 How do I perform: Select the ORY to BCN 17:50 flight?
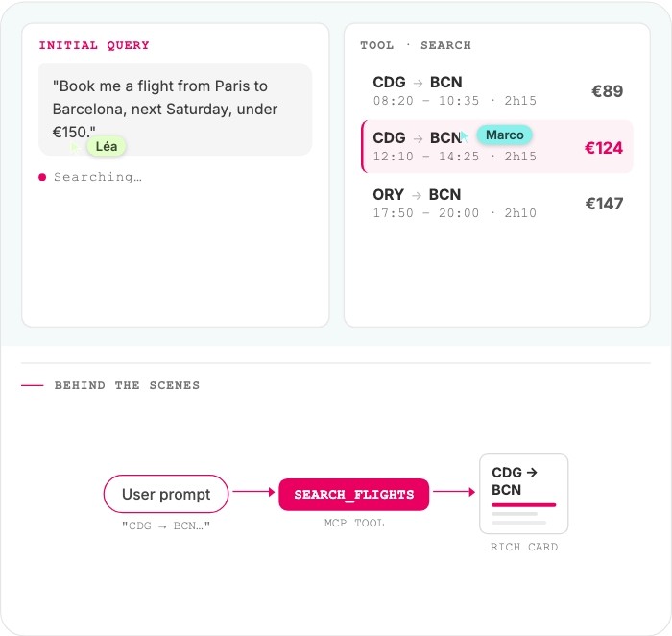(497, 203)
